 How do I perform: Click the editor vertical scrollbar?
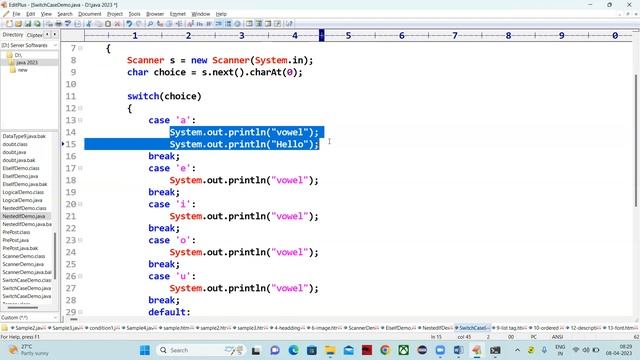coord(636,141)
